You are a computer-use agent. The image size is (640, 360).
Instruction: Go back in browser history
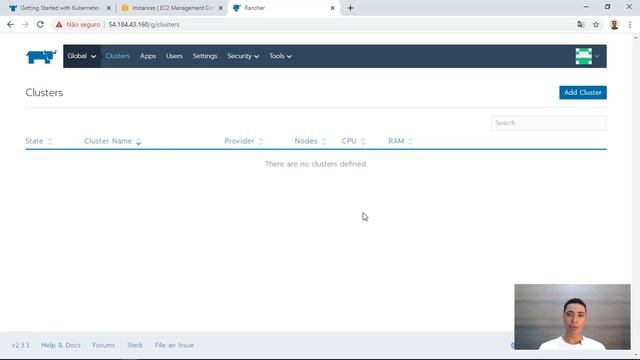click(10, 24)
